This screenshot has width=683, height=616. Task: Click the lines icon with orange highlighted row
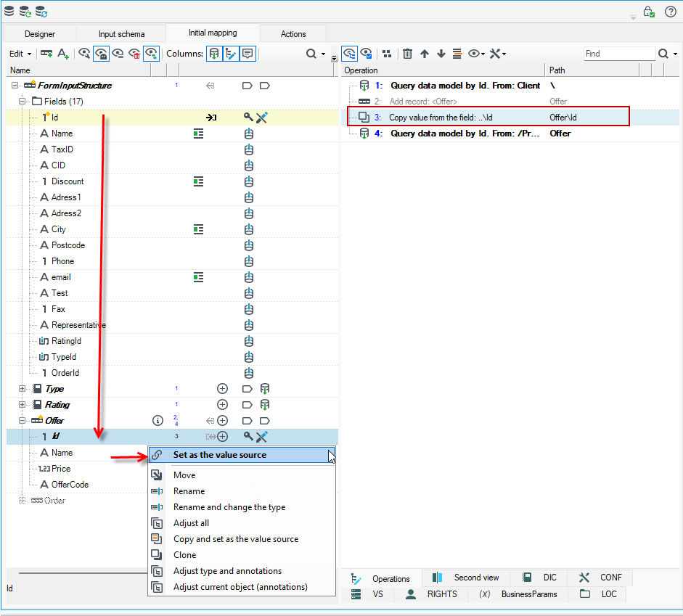click(457, 54)
